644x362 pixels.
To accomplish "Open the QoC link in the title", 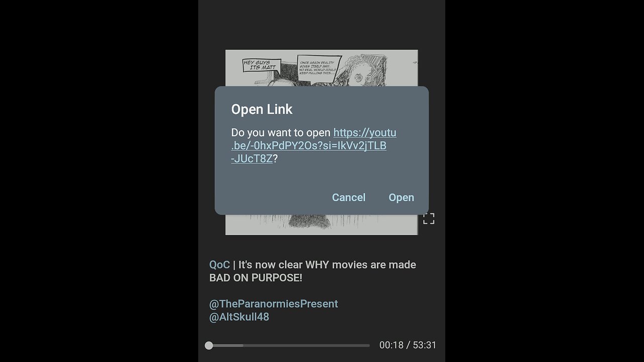I will coord(219,264).
